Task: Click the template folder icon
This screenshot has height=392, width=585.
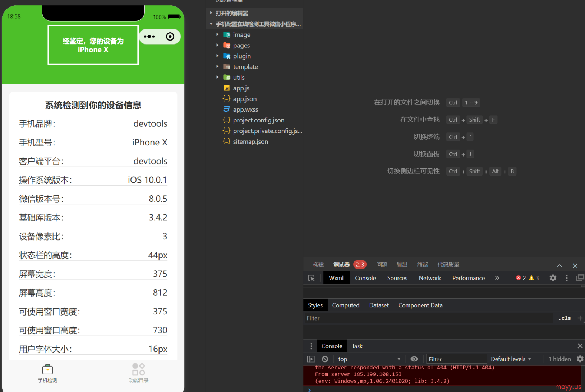Action: (227, 67)
